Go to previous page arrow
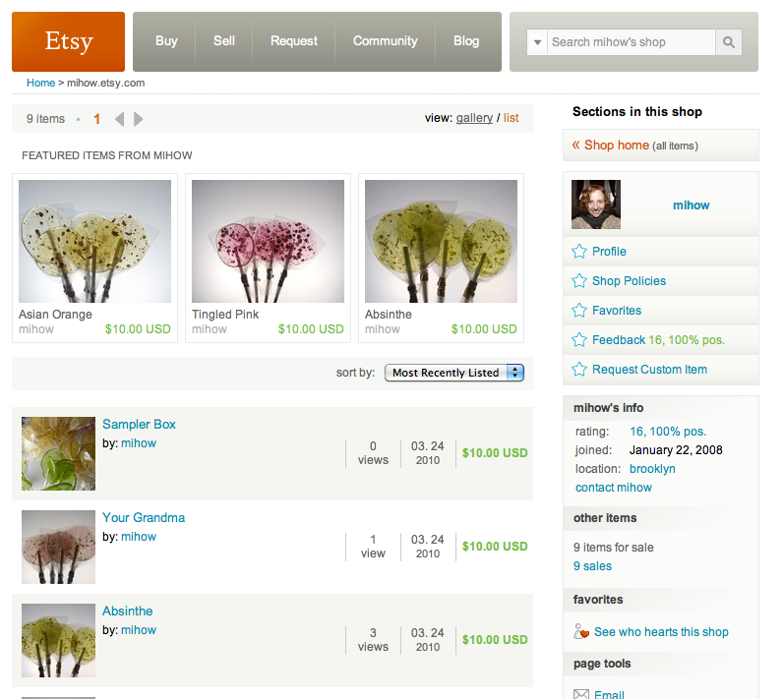 [119, 119]
